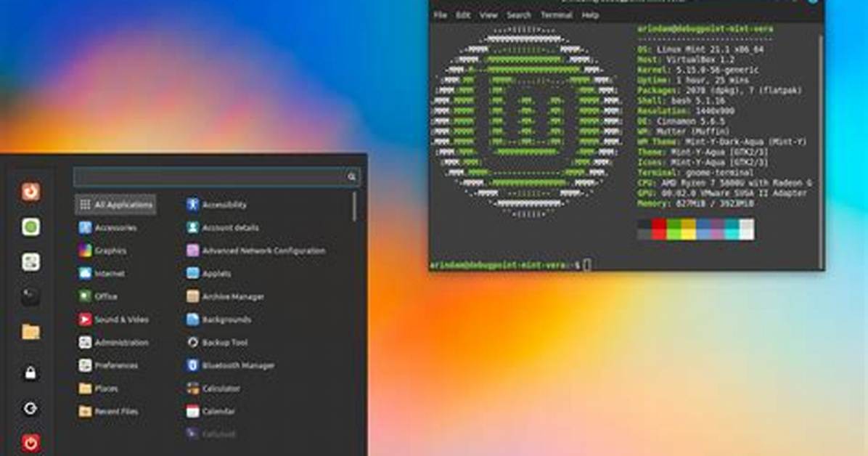
Task: Launch Software Manager green favorites icon
Action: [30, 227]
